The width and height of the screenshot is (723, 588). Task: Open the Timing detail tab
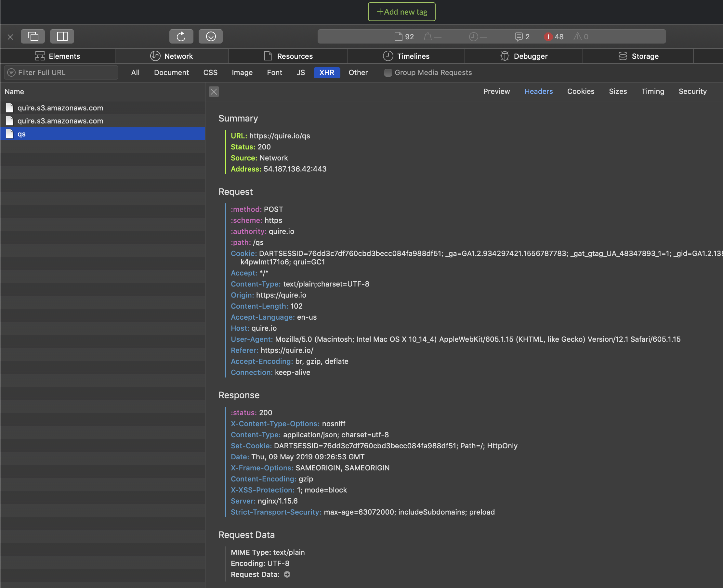[x=653, y=92]
